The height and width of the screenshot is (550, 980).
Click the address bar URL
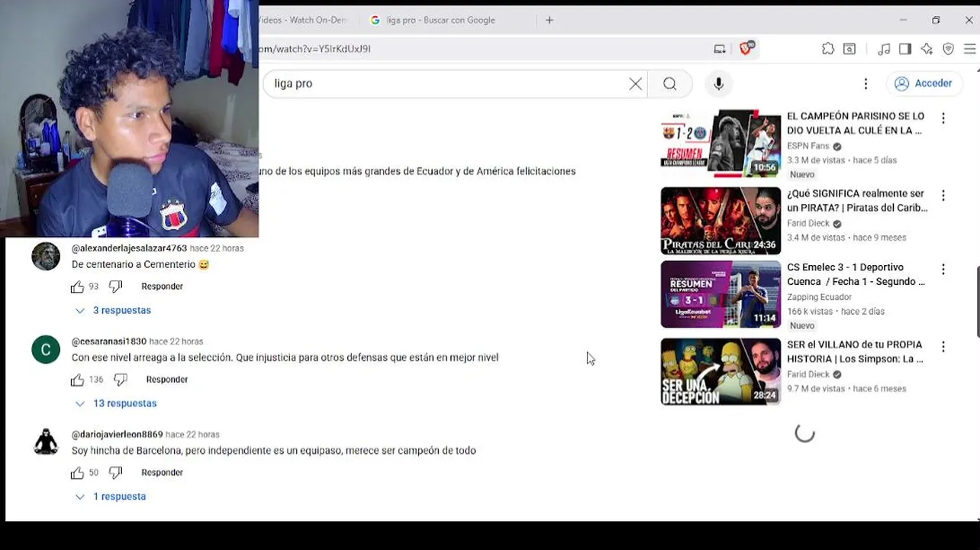point(315,49)
